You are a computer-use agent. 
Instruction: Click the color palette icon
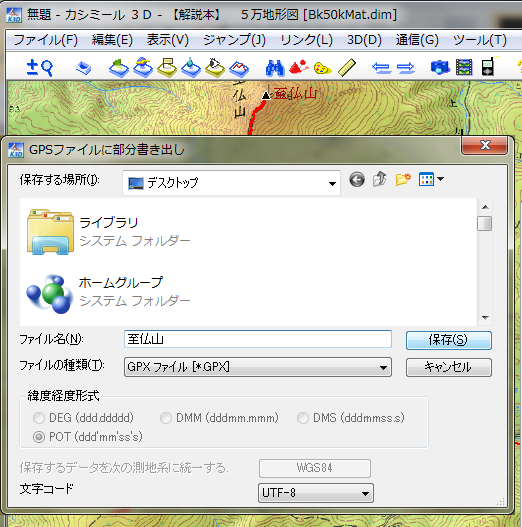tap(322, 68)
